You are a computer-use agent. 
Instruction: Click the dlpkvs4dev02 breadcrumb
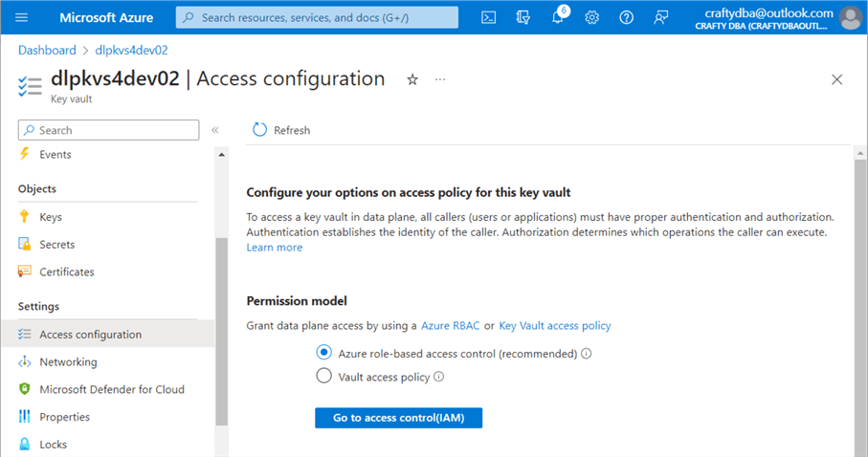click(131, 51)
